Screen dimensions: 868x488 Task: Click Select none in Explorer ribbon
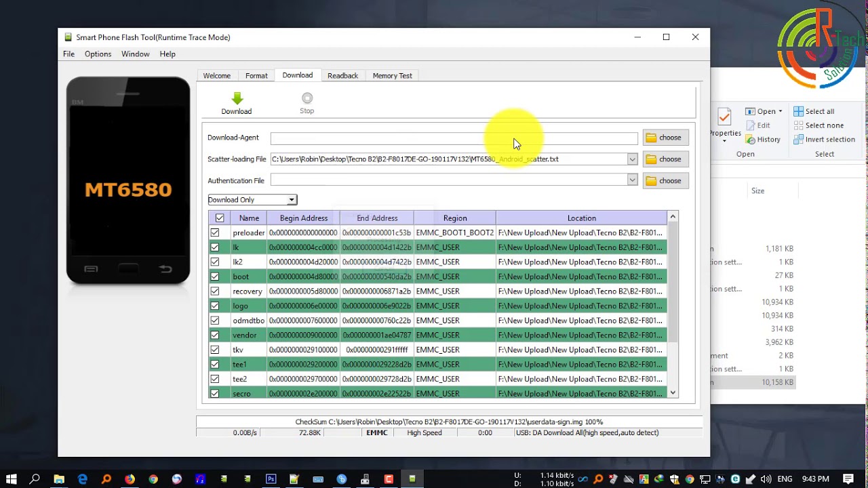pyautogui.click(x=818, y=125)
